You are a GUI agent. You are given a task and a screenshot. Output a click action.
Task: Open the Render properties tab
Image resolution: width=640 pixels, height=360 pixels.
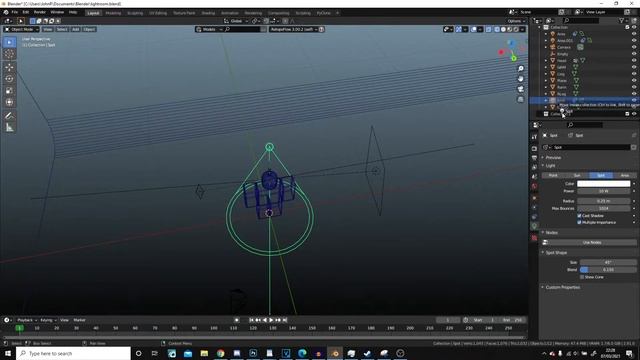(x=534, y=148)
